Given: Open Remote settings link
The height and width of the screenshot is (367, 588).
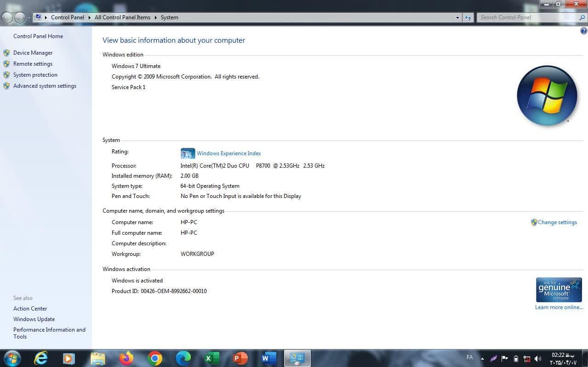Looking at the screenshot, I should click(33, 64).
